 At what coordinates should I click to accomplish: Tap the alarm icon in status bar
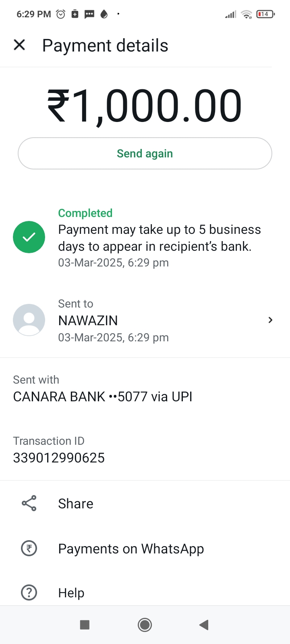click(x=61, y=14)
